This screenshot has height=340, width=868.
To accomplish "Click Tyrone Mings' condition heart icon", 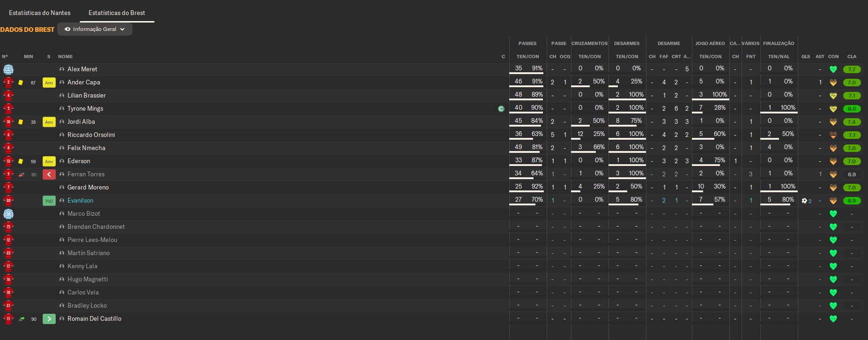I will coord(833,109).
